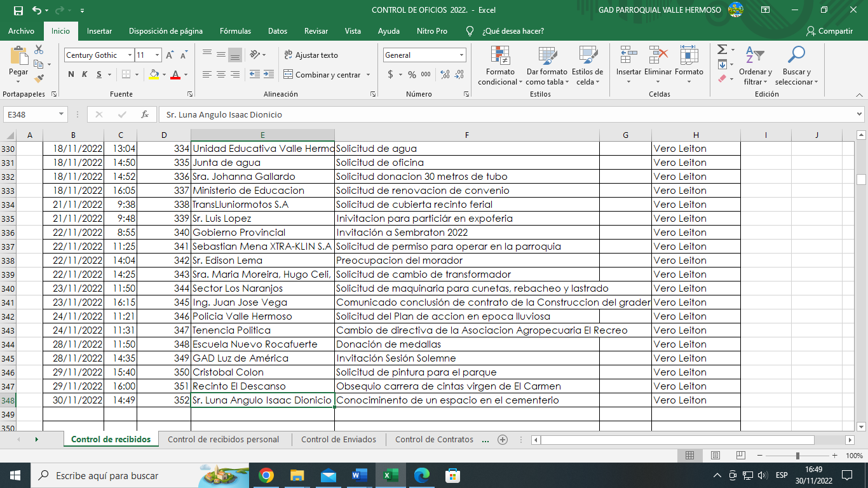Image resolution: width=868 pixels, height=488 pixels.
Task: Open Word from the Windows taskbar
Action: 359,475
